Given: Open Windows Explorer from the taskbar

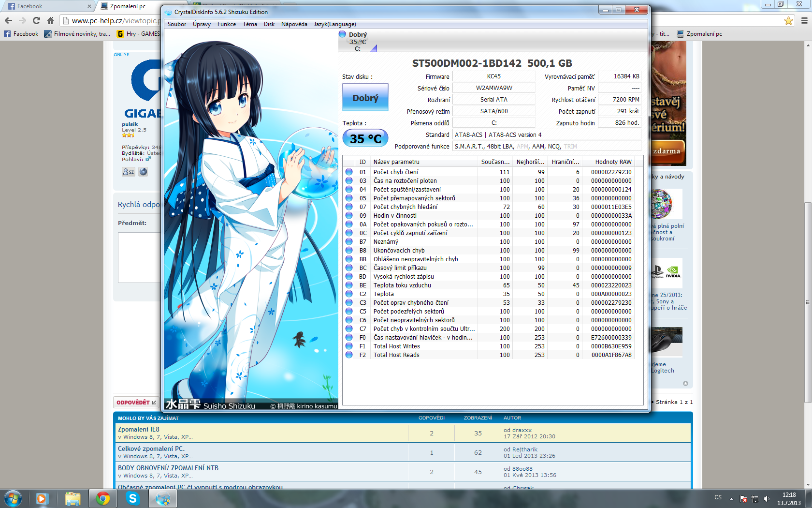Looking at the screenshot, I should point(72,498).
